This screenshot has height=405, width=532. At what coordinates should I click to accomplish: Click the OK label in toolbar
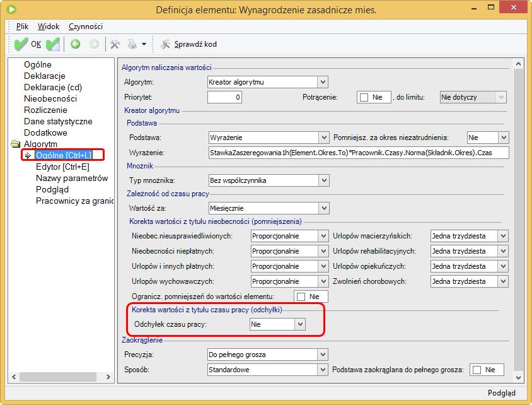click(x=36, y=44)
